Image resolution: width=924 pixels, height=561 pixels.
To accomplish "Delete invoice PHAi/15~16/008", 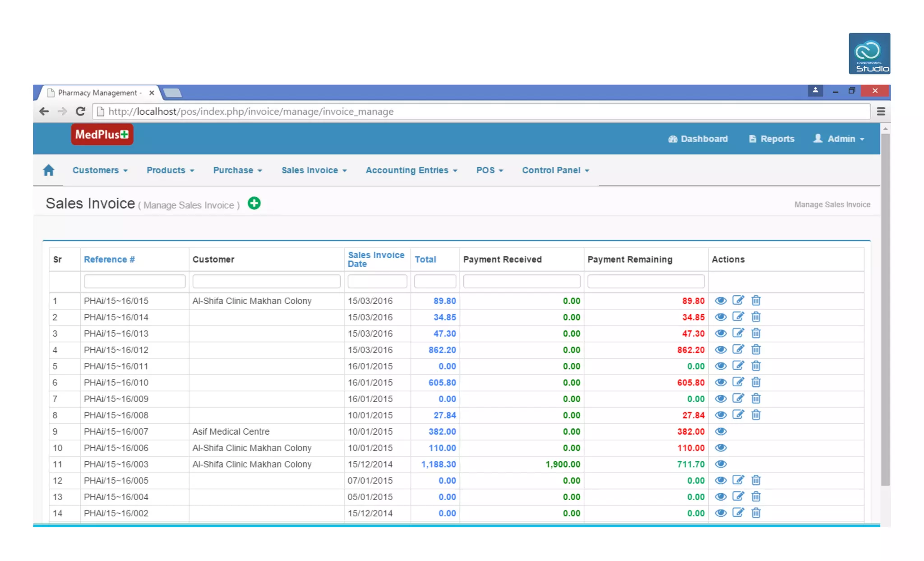I will 756,415.
